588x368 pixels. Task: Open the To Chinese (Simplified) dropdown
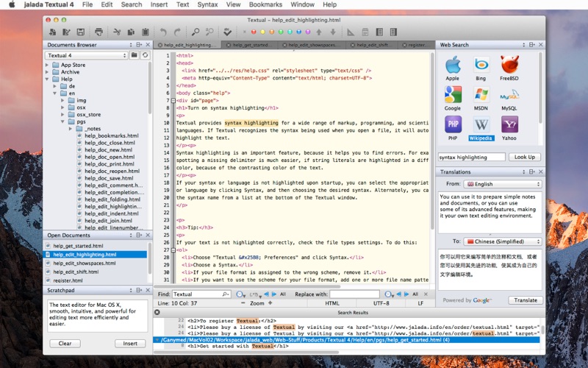(503, 241)
